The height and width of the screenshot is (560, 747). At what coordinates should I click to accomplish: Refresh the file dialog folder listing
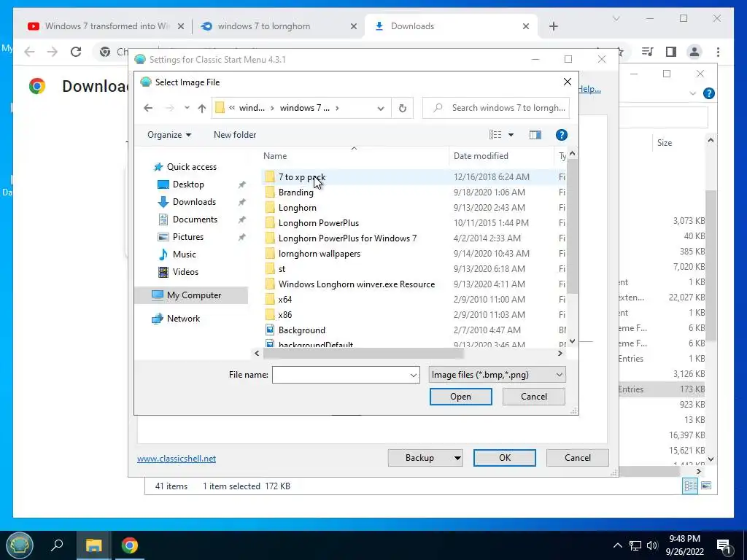click(x=403, y=108)
